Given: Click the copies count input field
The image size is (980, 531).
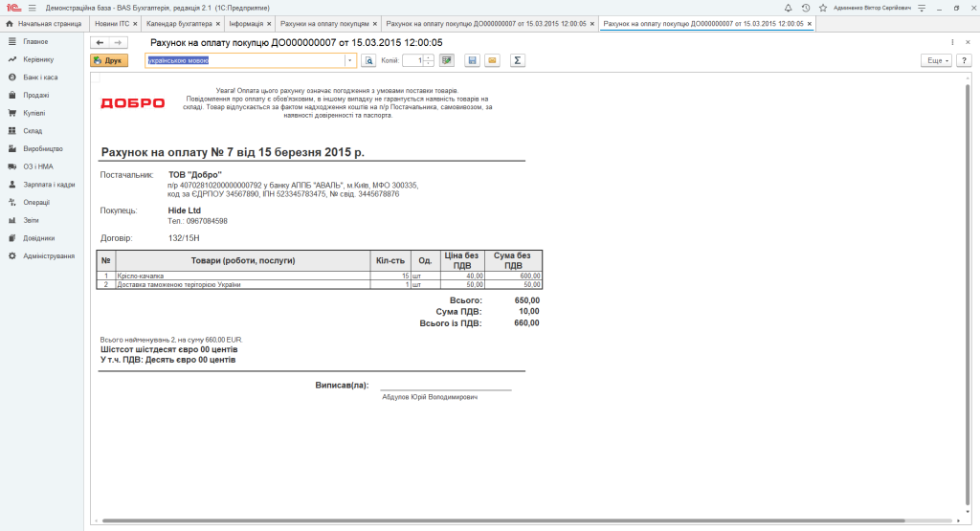Looking at the screenshot, I should click(413, 60).
